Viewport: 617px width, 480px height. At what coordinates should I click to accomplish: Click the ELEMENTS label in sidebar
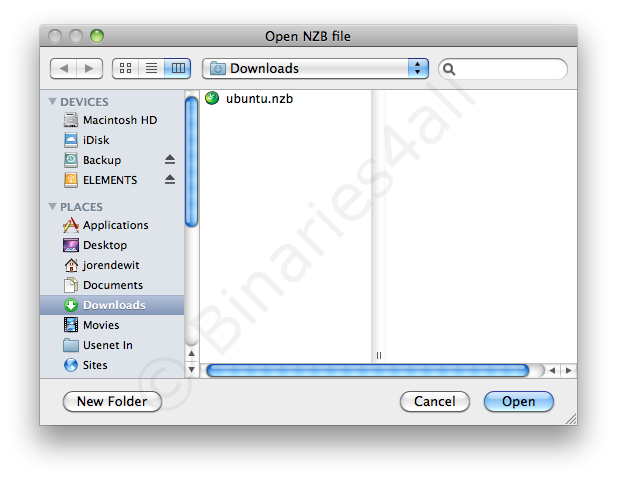point(110,180)
